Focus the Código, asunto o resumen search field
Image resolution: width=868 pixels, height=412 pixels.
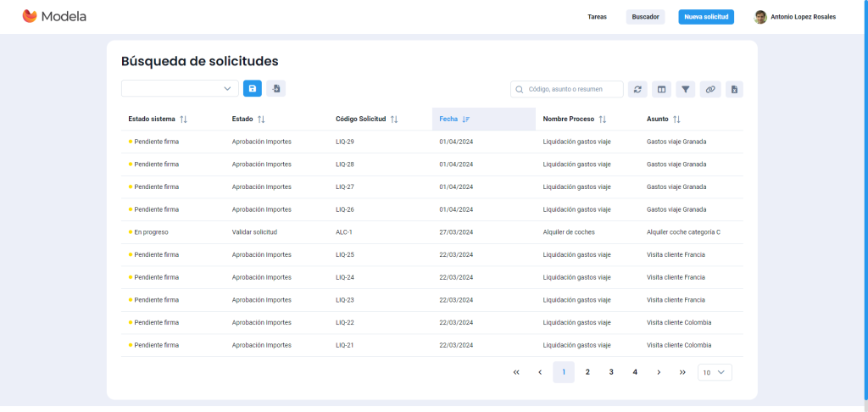point(572,89)
